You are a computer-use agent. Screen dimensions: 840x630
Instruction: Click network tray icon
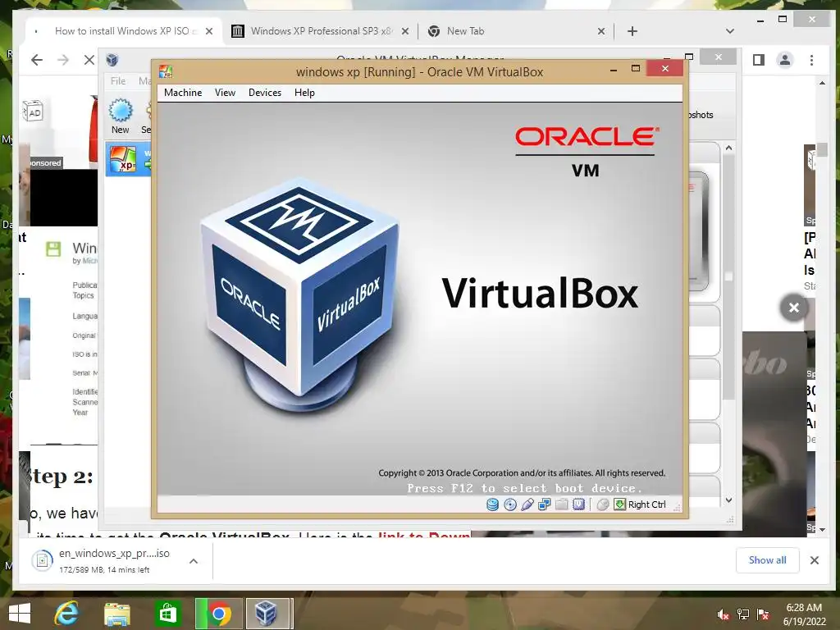(742, 614)
